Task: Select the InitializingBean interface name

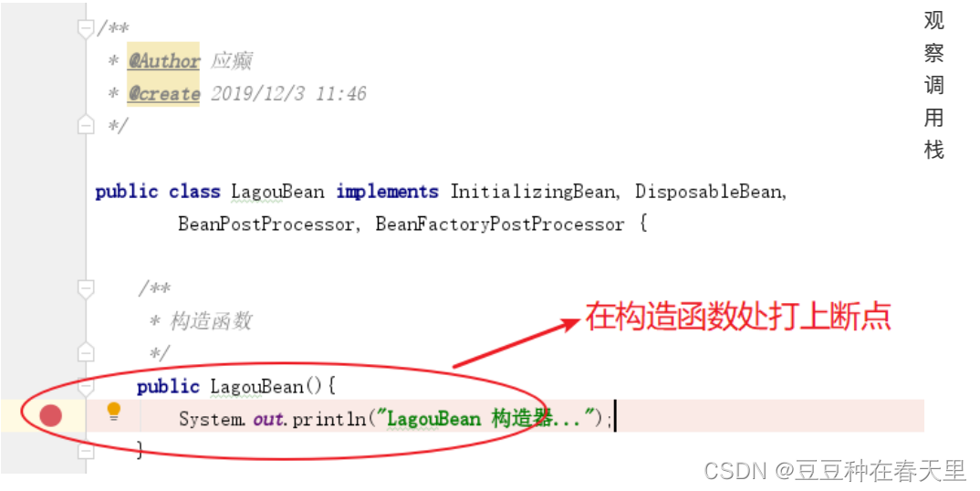Action: tap(533, 192)
